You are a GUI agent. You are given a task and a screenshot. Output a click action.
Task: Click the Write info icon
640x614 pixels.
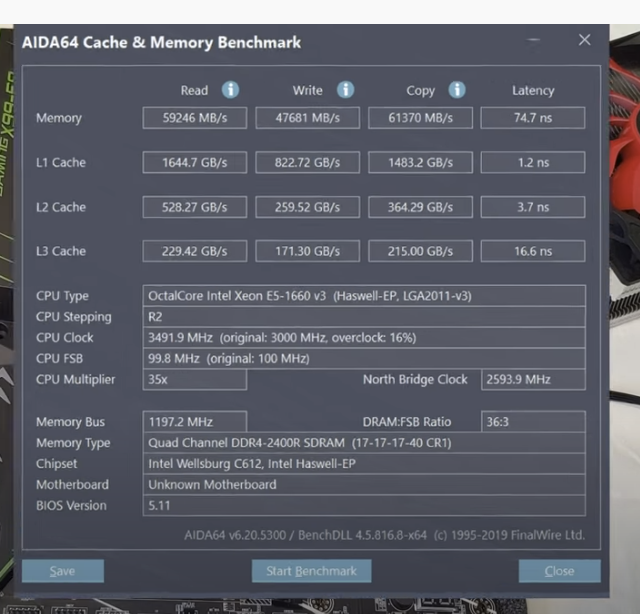345,90
